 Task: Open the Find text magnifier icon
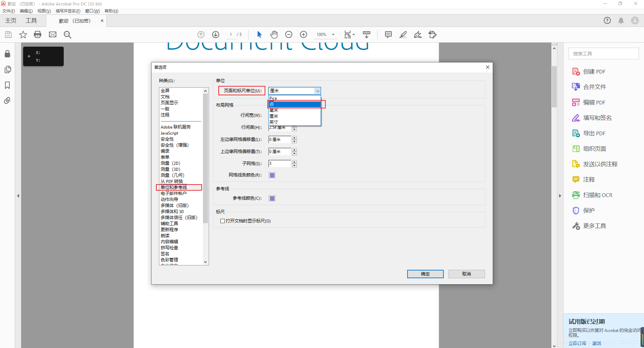[x=67, y=35]
